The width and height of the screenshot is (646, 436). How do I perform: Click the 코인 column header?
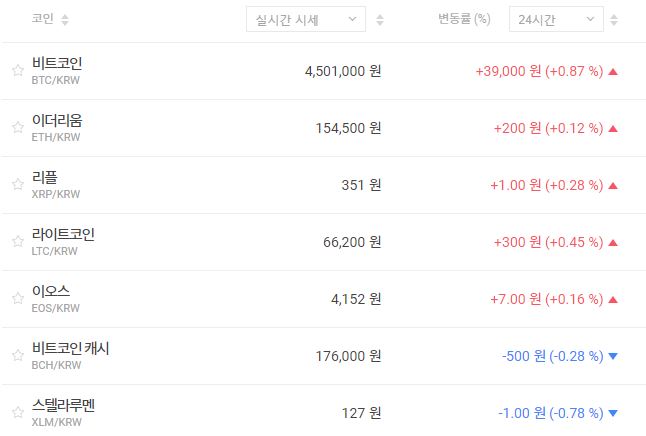pyautogui.click(x=43, y=20)
